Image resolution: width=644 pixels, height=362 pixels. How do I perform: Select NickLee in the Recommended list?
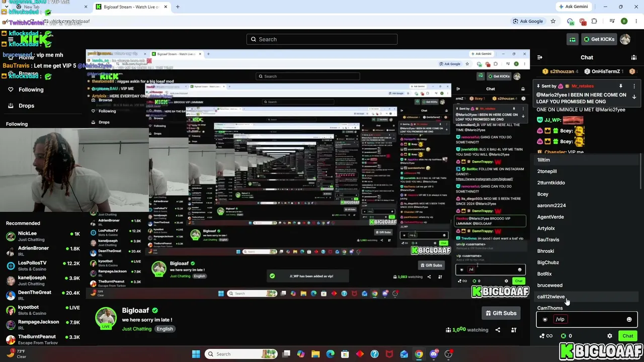(43, 236)
